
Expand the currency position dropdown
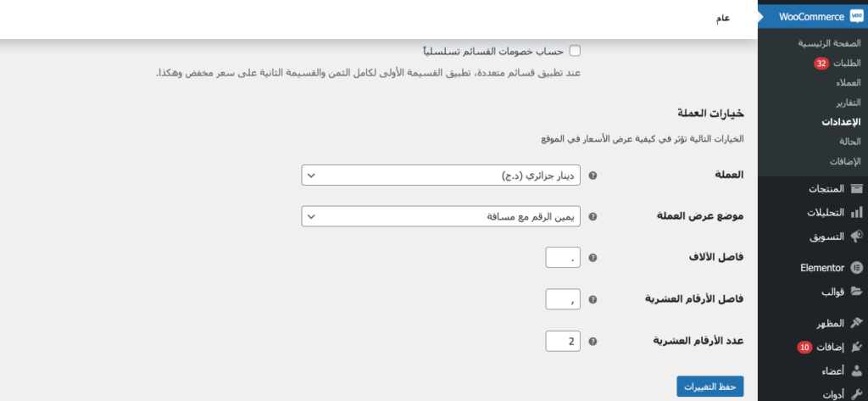point(441,217)
